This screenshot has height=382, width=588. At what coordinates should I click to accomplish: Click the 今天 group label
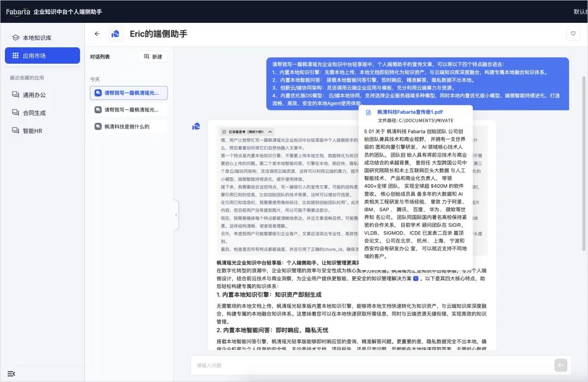(x=95, y=79)
